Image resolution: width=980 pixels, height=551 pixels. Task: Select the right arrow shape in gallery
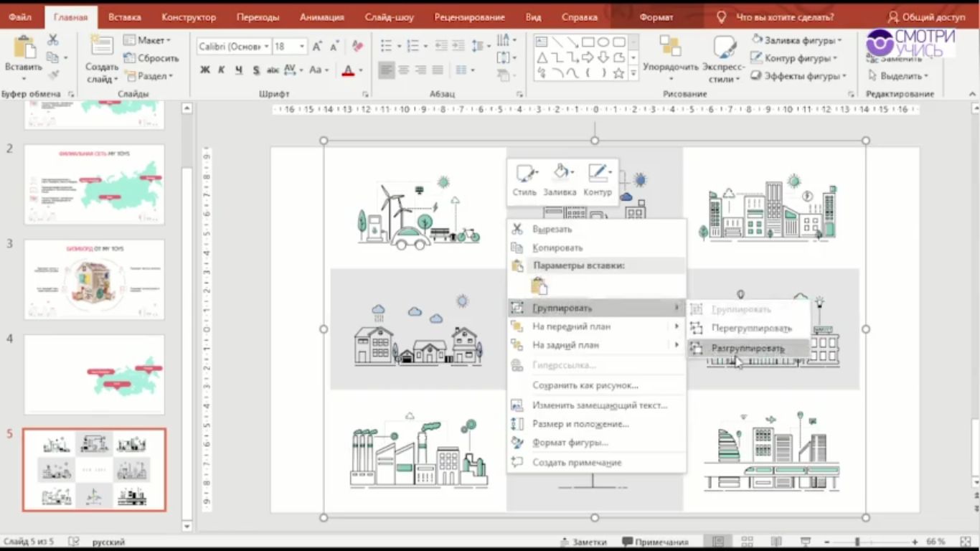point(588,57)
